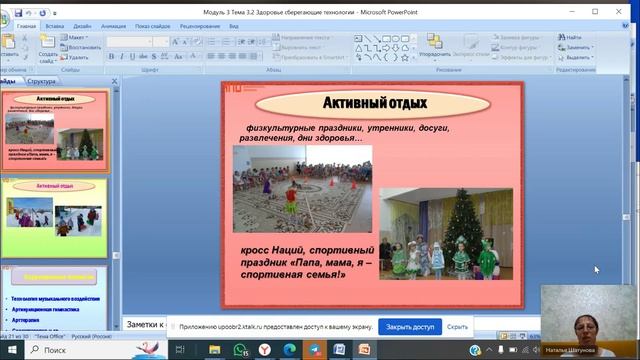The width and height of the screenshot is (640, 360).
Task: Click the Cut scissors icon
Action: coord(24,38)
